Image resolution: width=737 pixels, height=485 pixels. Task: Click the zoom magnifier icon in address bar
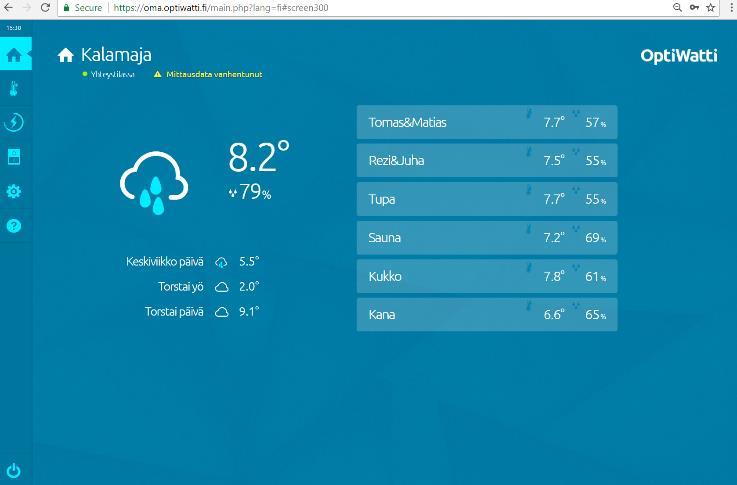point(677,8)
